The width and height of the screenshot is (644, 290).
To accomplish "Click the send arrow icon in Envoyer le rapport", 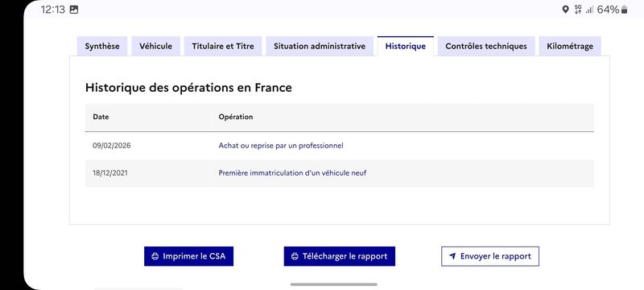I will (x=452, y=256).
